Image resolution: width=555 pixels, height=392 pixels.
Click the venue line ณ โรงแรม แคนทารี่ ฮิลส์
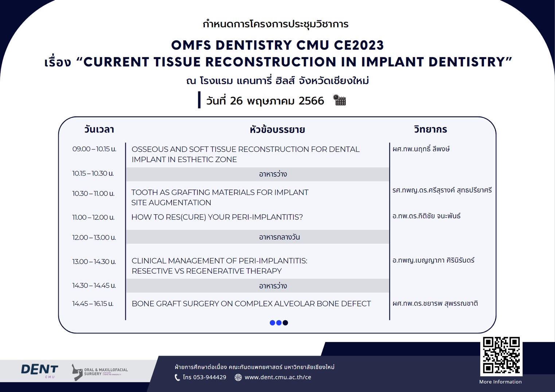coord(277,81)
